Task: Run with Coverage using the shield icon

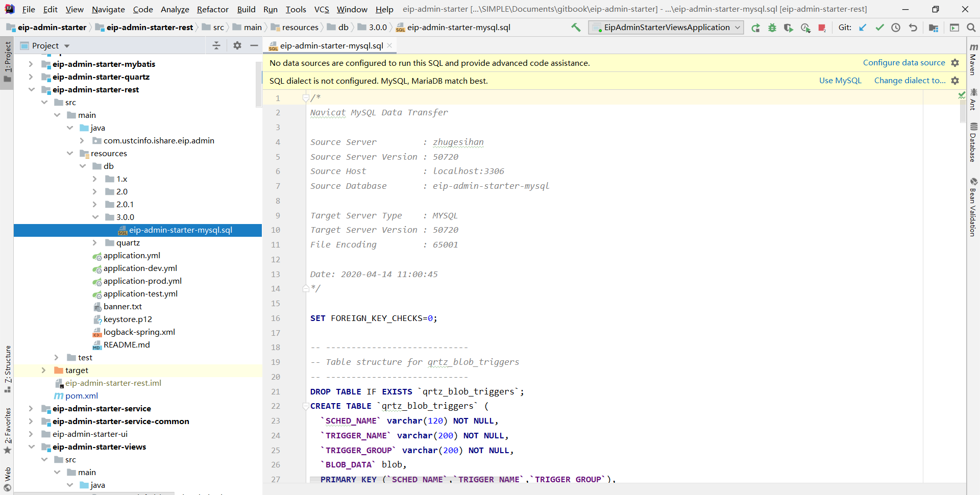Action: tap(789, 28)
